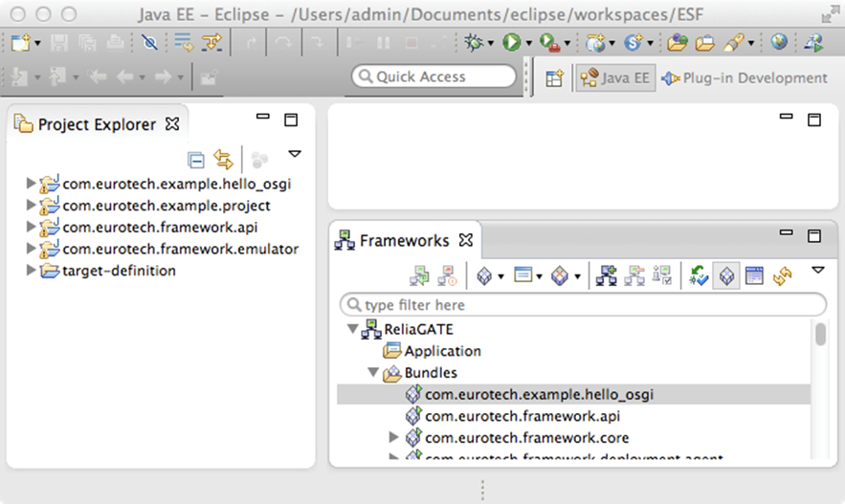Toggle Link with Editor in Project Explorer
Screen dimensions: 845x504
tap(223, 160)
